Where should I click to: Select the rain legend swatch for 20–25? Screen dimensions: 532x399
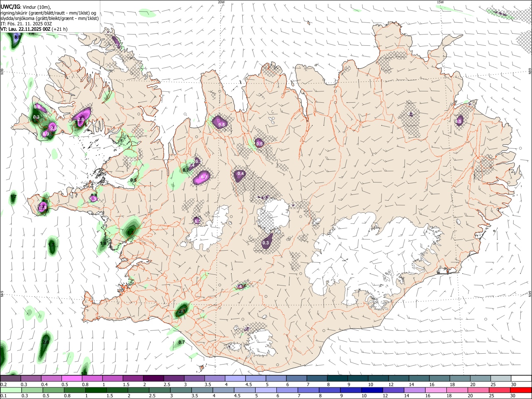(x=478, y=390)
